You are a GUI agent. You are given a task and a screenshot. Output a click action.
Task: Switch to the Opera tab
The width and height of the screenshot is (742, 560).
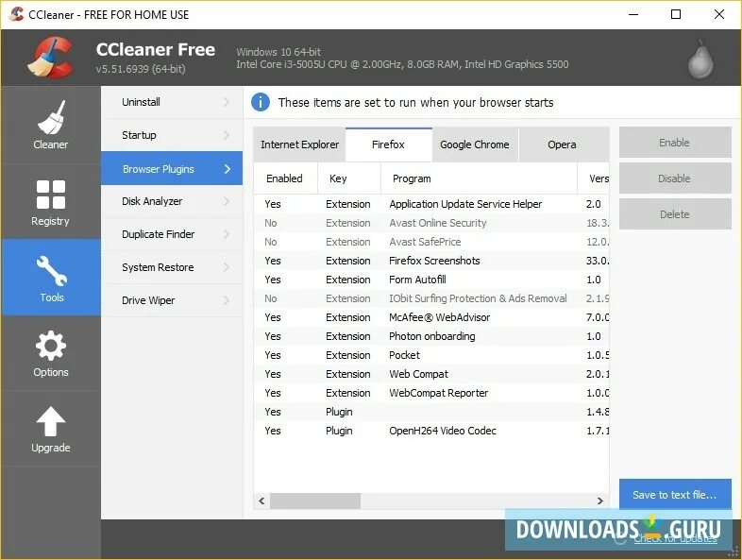[563, 144]
